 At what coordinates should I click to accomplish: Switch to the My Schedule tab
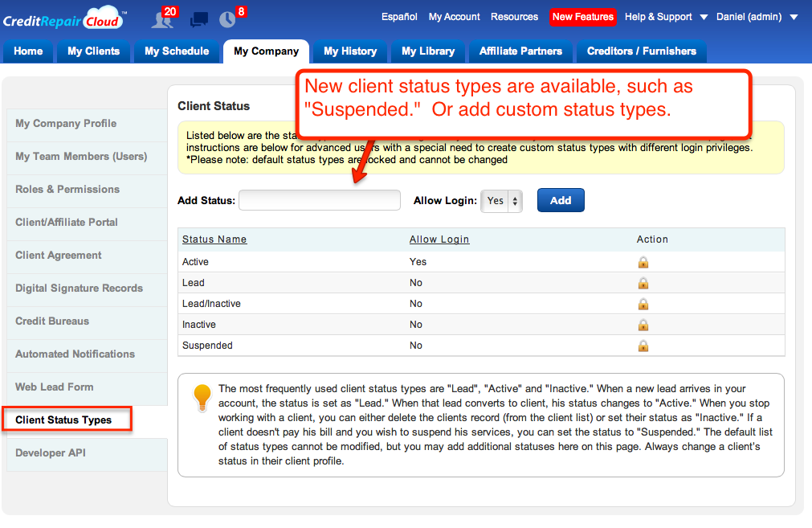click(x=177, y=51)
